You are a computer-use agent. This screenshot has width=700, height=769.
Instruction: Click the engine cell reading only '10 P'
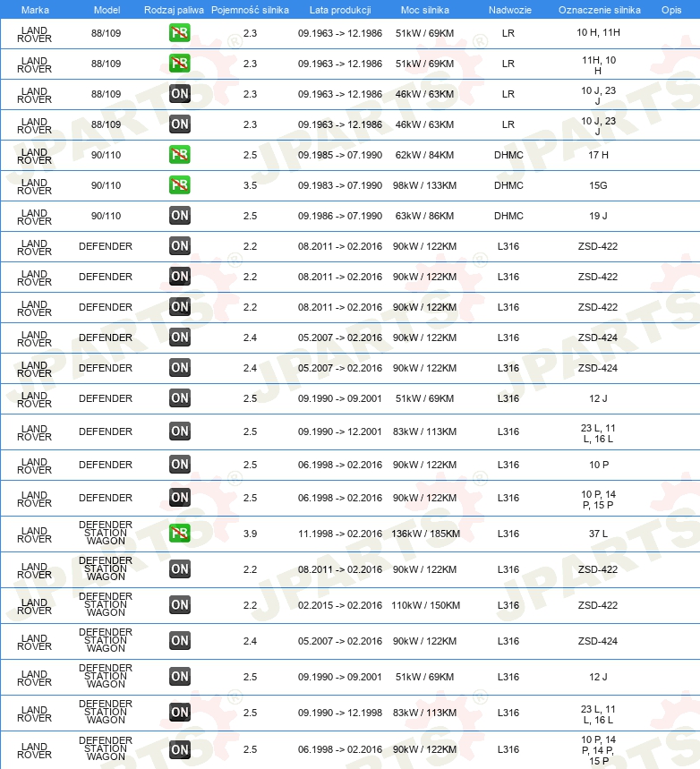[599, 465]
